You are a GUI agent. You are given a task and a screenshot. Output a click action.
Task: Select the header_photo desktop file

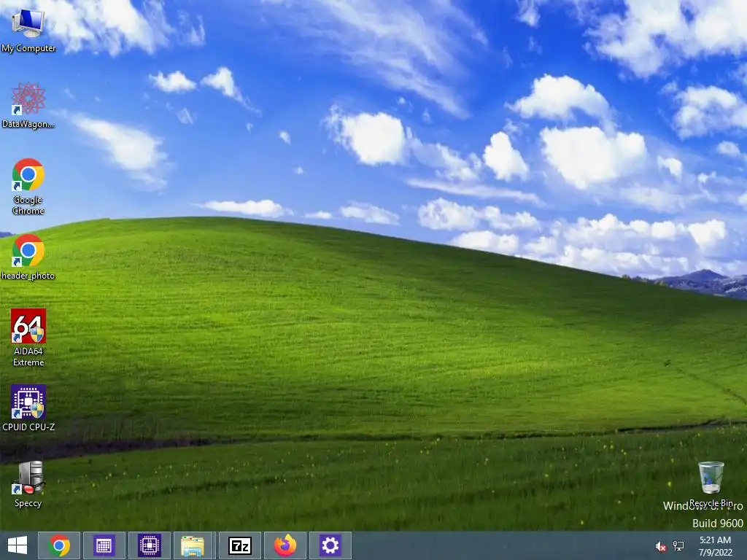(x=28, y=257)
